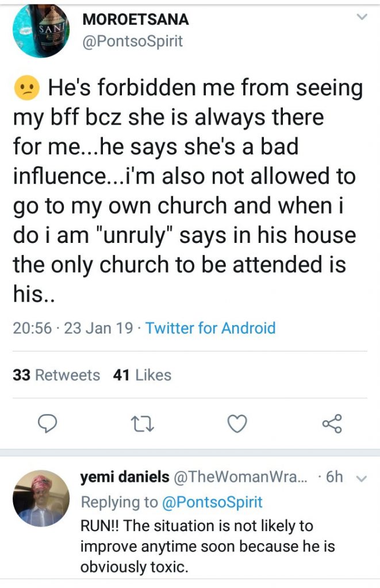380x588 pixels.
Task: Expand yemi daniels reply options chevron
Action: click(362, 478)
